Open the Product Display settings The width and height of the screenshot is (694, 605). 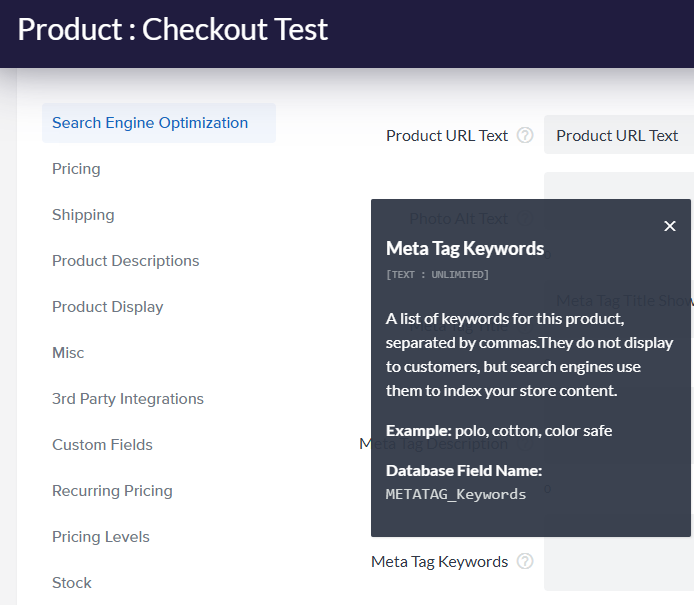point(107,307)
